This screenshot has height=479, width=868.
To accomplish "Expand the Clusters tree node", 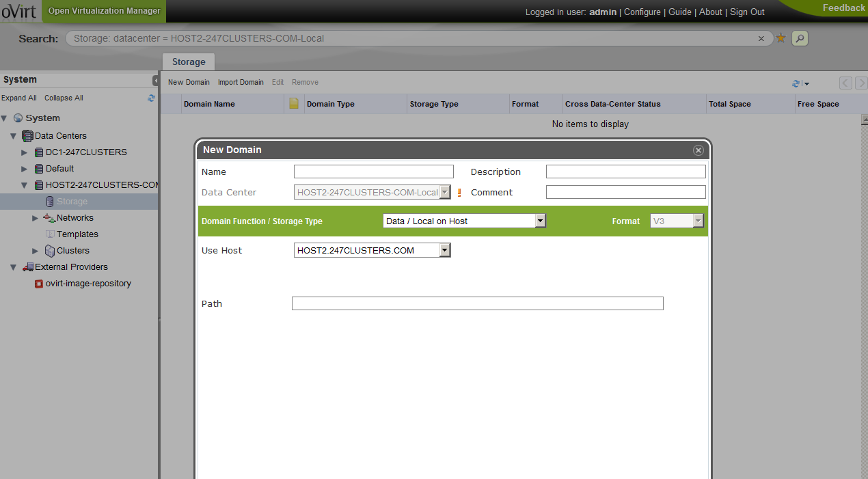I will [x=36, y=251].
